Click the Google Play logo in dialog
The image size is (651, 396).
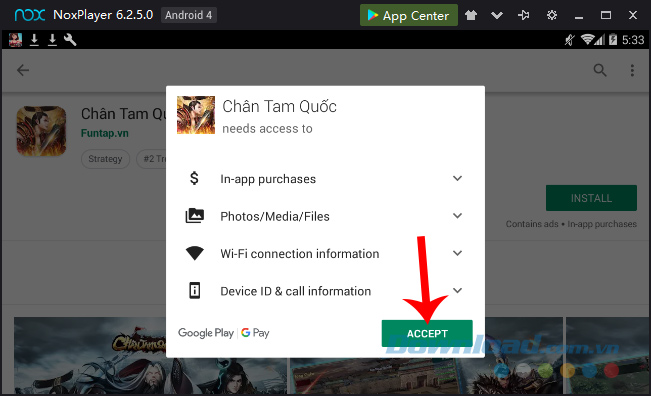pos(206,333)
